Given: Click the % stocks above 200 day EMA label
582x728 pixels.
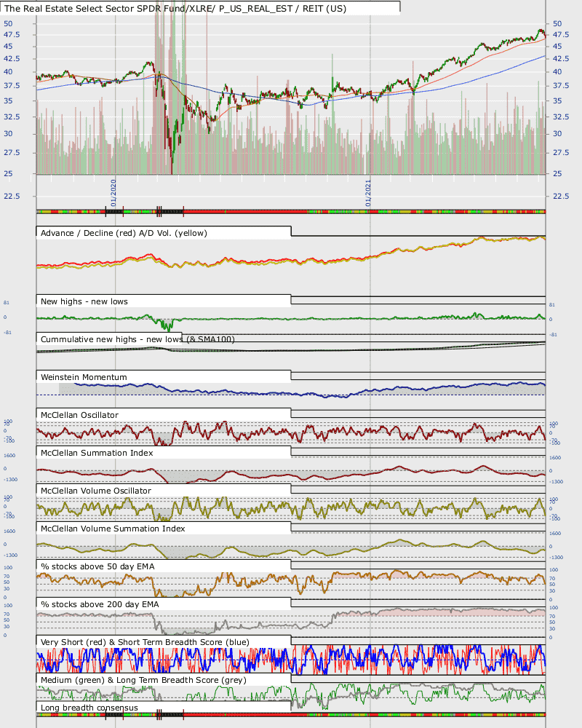Looking at the screenshot, I should (100, 604).
